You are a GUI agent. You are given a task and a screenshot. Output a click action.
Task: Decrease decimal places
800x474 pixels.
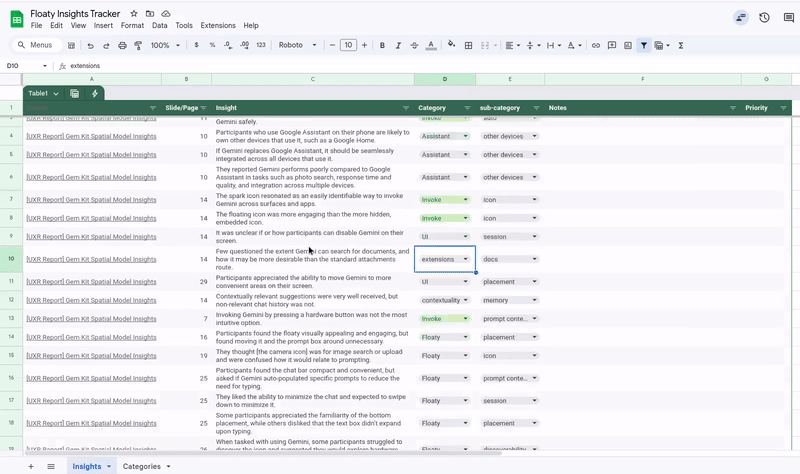click(228, 45)
